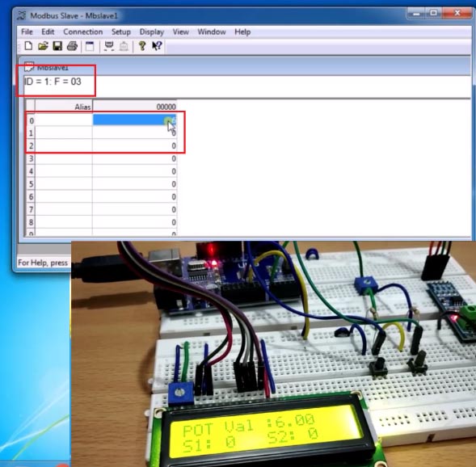Click the Mbslave1 child window icon
Viewport: 476px width, 467px height.
pyautogui.click(x=29, y=67)
